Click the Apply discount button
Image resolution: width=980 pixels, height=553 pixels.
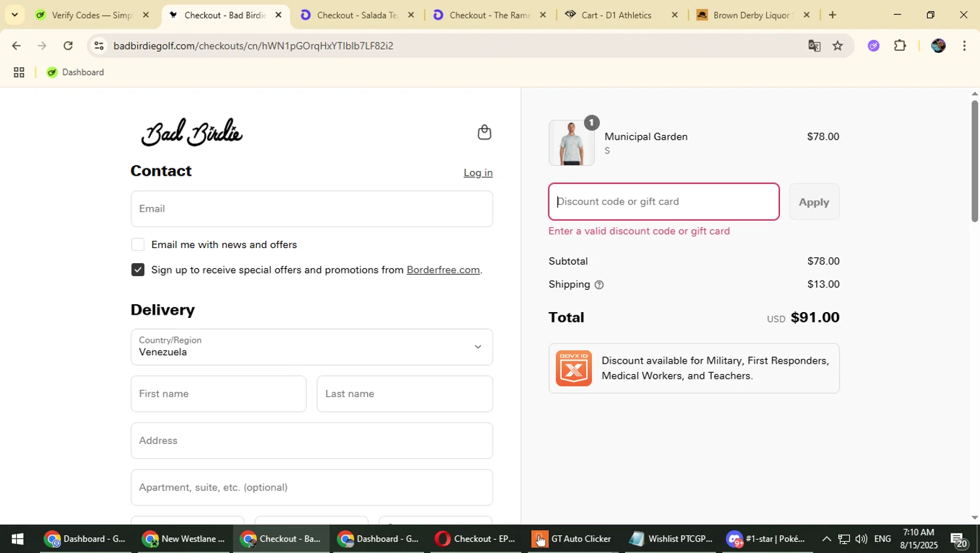point(814,202)
